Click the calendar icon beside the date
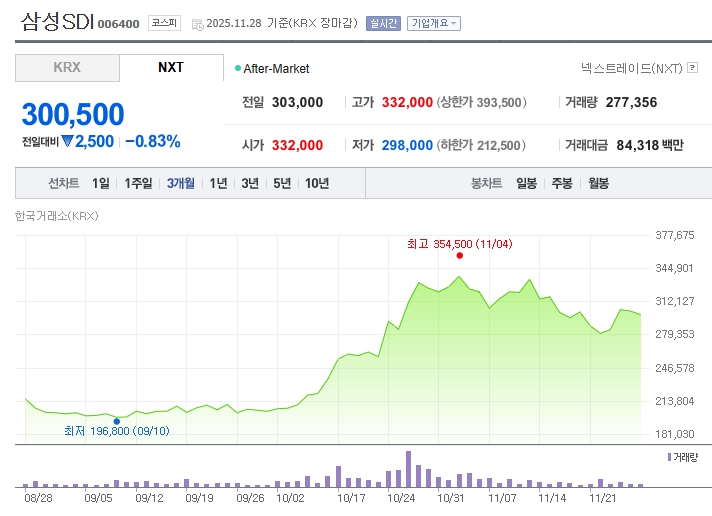 click(196, 23)
